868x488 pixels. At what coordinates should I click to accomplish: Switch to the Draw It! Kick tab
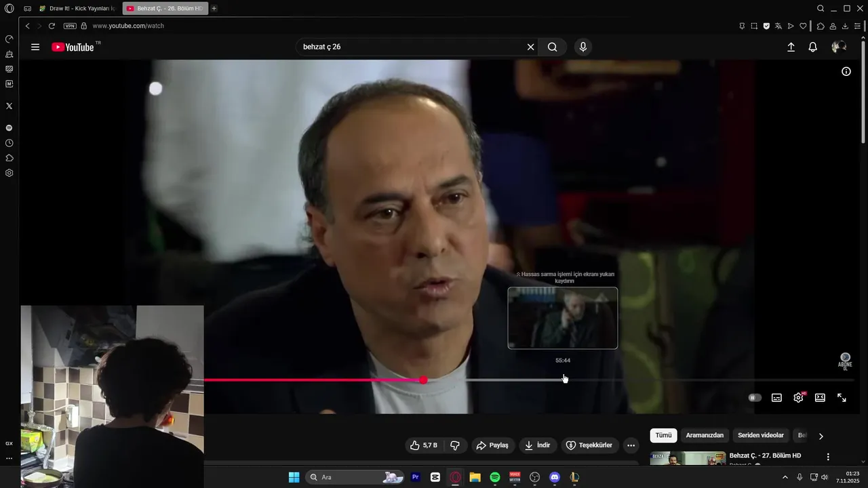pos(77,8)
